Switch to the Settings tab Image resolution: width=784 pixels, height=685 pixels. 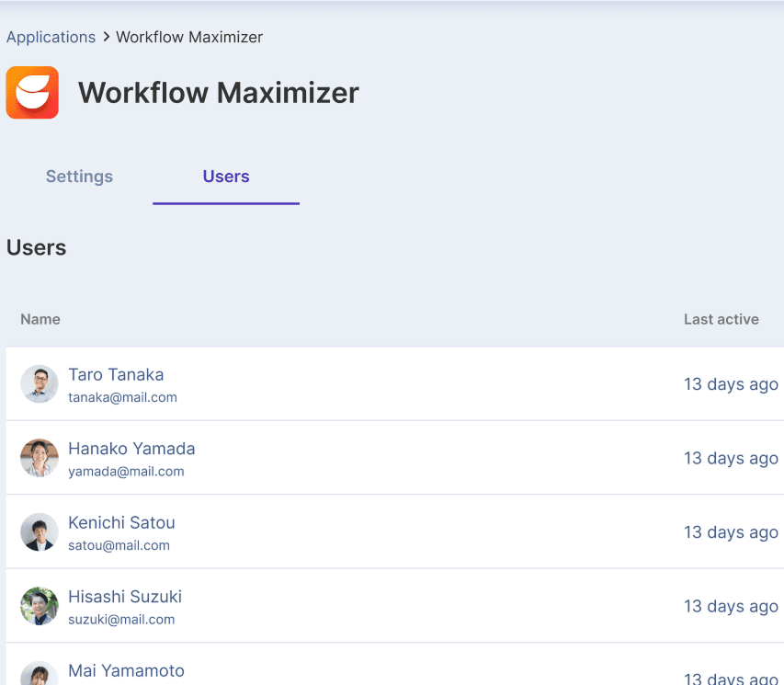(x=79, y=177)
